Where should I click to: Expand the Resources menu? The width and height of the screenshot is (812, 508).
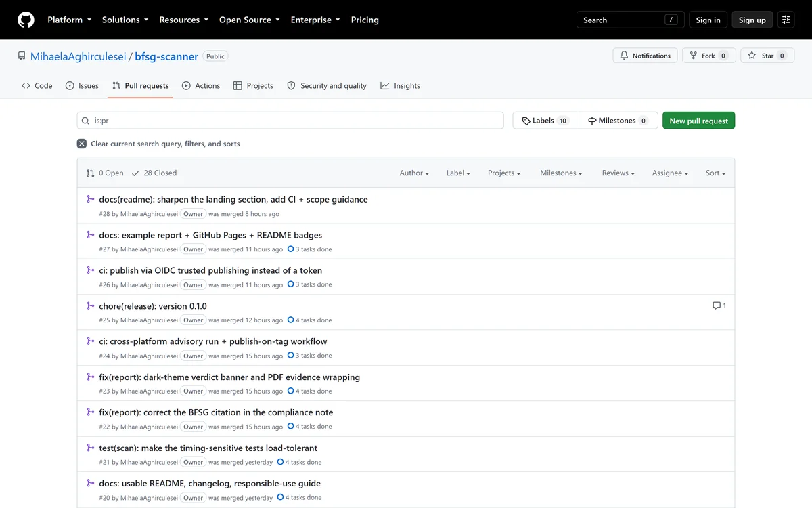click(x=183, y=20)
